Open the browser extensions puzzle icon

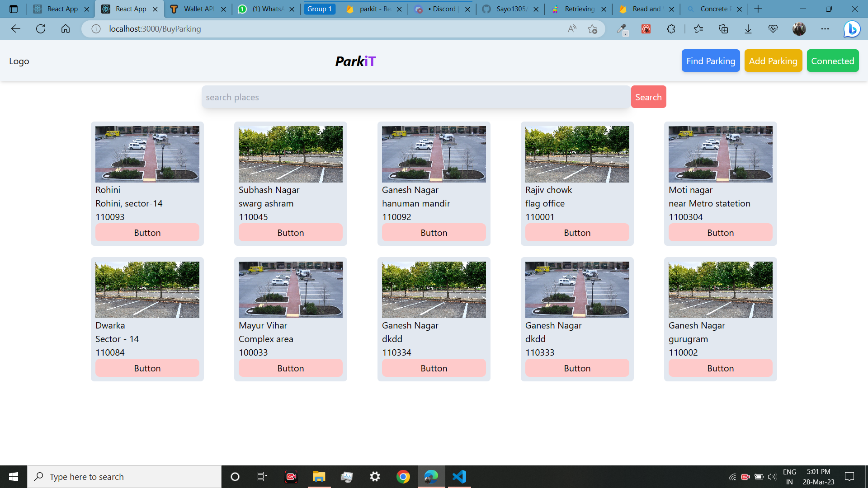(671, 29)
